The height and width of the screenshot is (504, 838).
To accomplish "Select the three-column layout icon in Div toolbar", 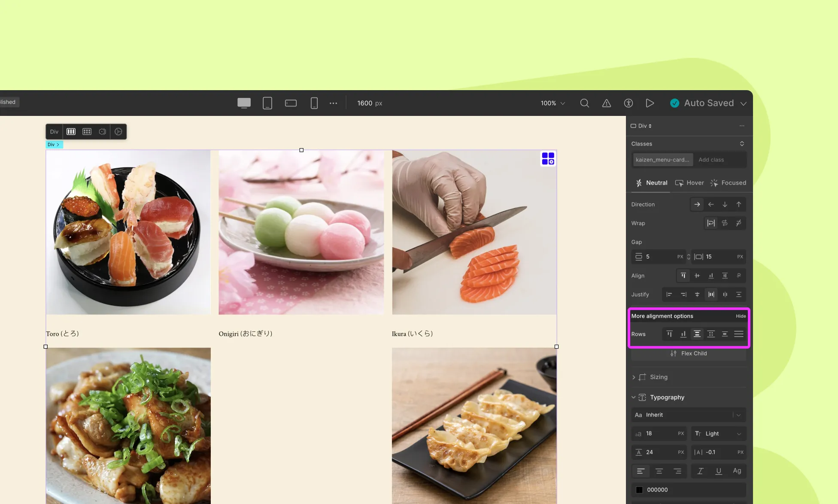I will pos(71,132).
